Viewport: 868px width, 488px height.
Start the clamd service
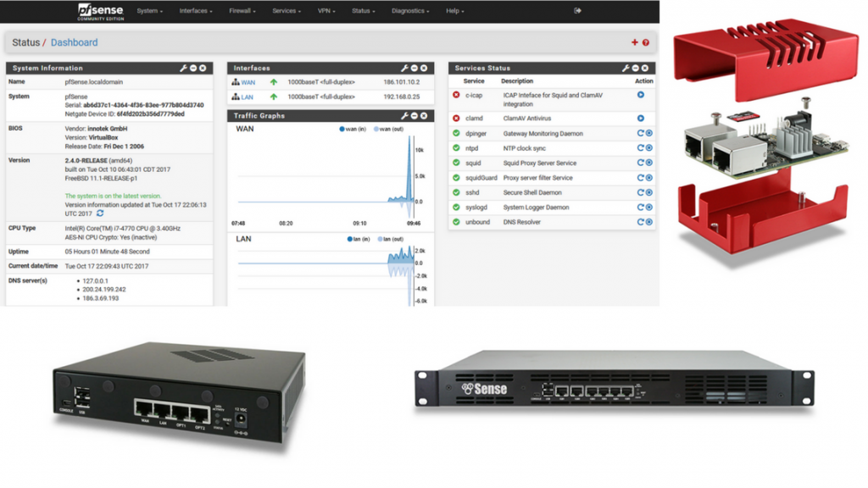[x=641, y=118]
